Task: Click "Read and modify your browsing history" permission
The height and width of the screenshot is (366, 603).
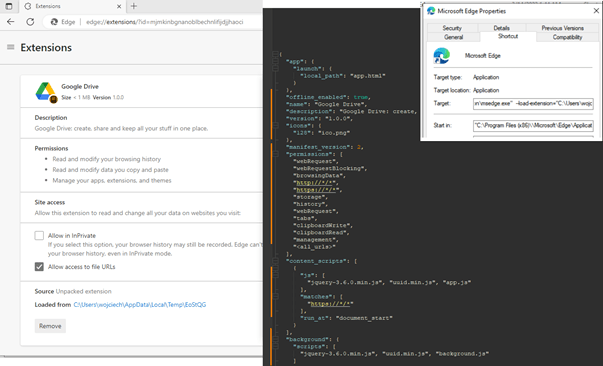Action: [x=107, y=159]
